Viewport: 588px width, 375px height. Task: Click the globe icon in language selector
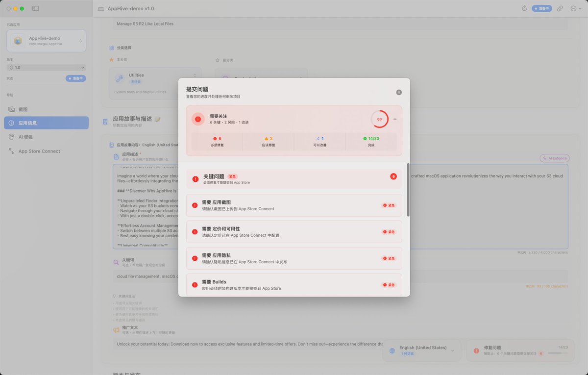point(392,351)
